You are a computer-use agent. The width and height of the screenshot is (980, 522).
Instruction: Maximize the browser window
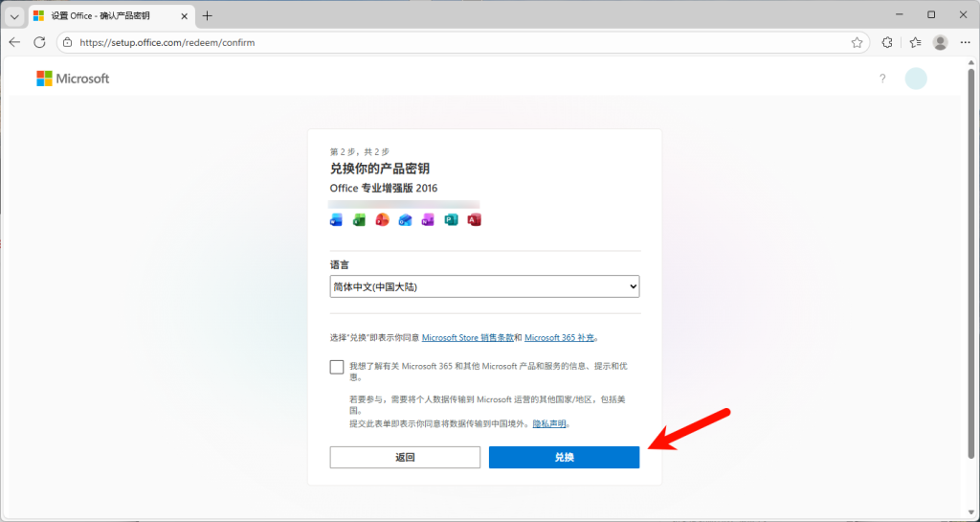click(x=931, y=15)
